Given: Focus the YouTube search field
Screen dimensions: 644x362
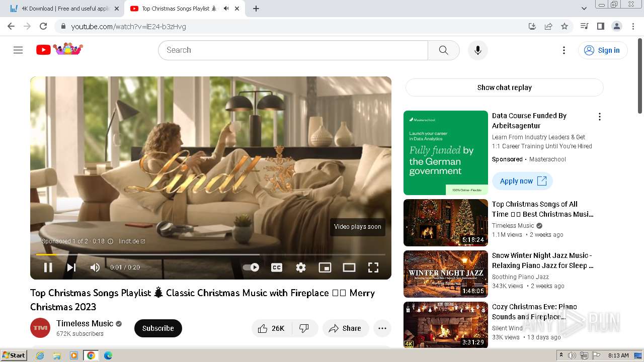Looking at the screenshot, I should pyautogui.click(x=293, y=50).
